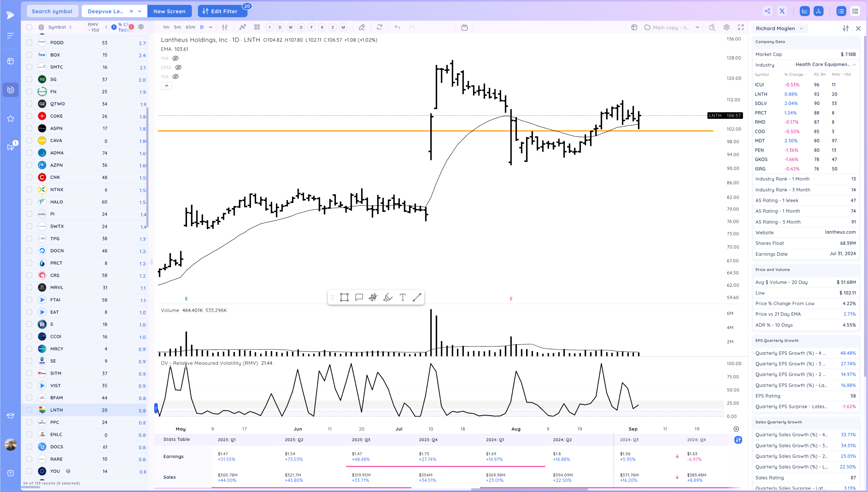
Task: Check the checkbox next to LNTH
Action: (x=29, y=410)
